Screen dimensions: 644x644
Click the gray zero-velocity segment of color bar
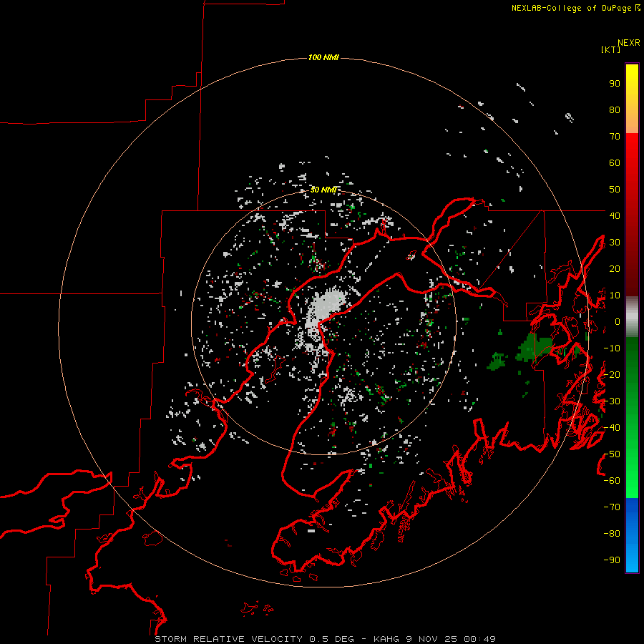pyautogui.click(x=632, y=317)
